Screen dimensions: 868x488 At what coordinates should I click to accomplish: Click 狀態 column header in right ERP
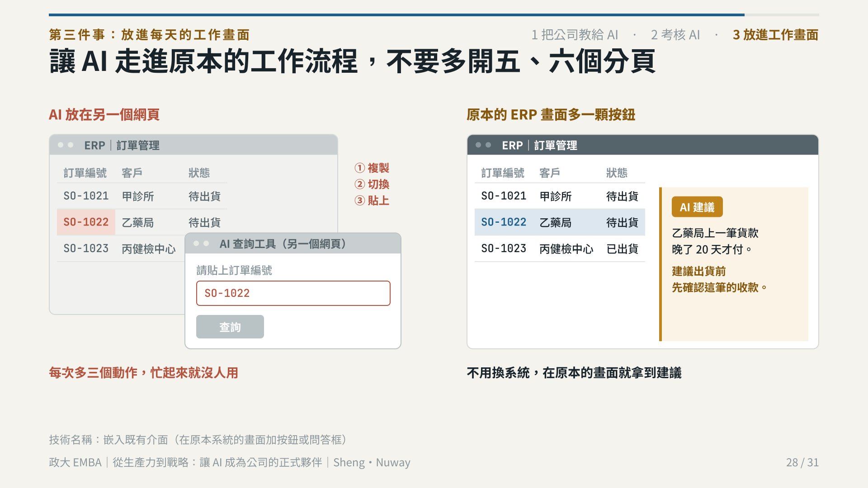[x=617, y=173]
